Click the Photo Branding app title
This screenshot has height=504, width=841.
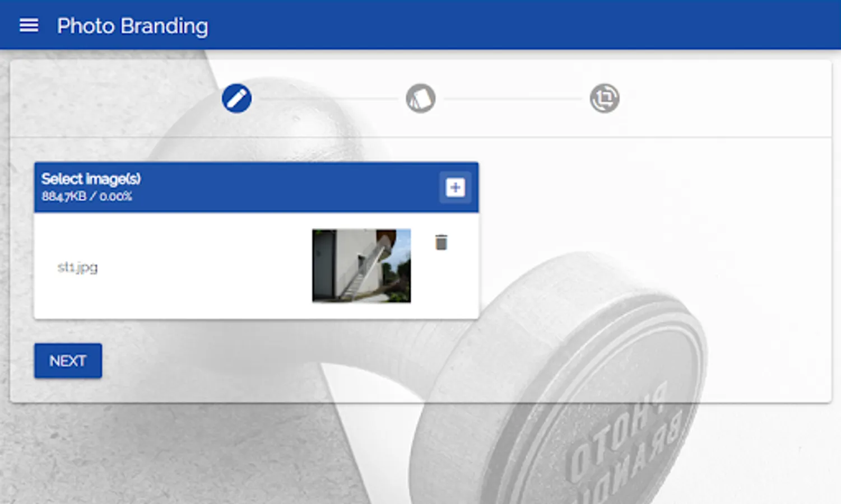click(x=132, y=26)
